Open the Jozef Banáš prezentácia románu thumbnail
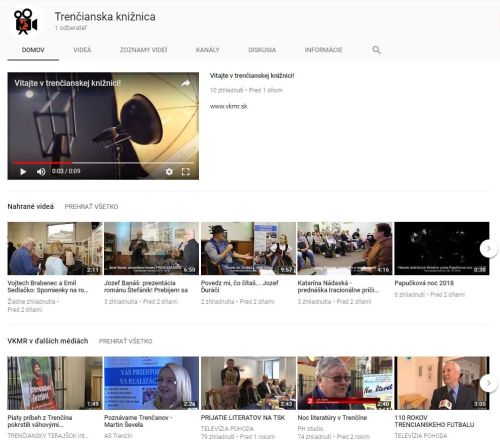 (151, 249)
